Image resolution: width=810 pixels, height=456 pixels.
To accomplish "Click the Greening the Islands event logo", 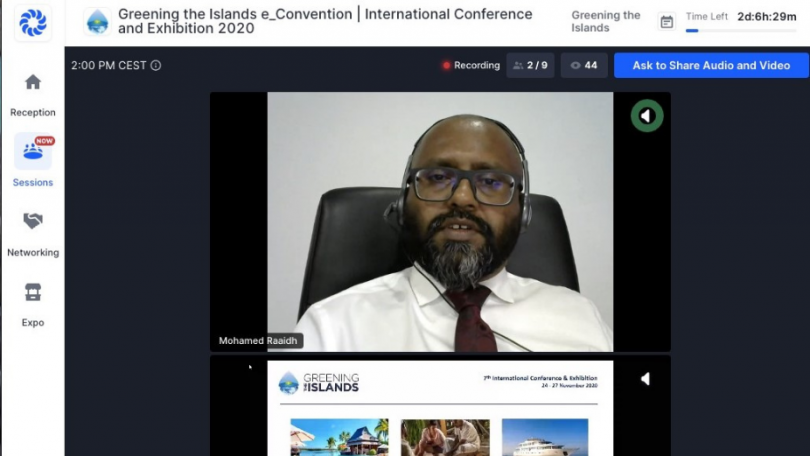I will click(x=97, y=22).
